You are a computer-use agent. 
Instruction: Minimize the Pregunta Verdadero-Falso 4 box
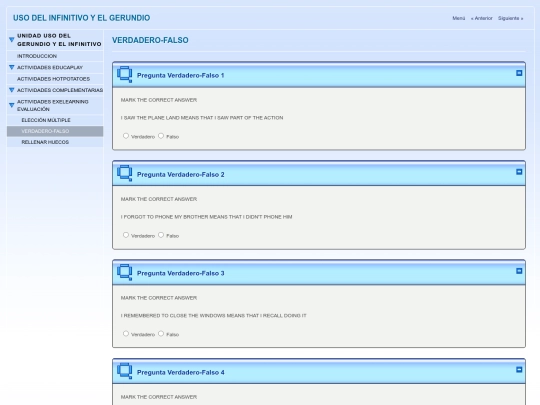(x=519, y=370)
